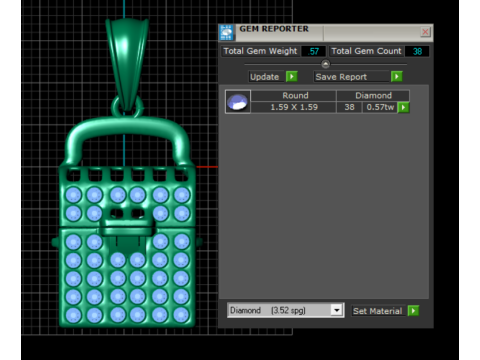Click the Total Gem Weight value .57

(313, 51)
